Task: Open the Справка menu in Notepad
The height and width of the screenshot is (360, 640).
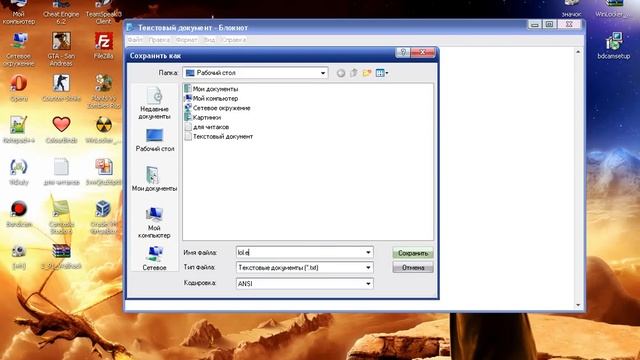Action: coord(233,40)
